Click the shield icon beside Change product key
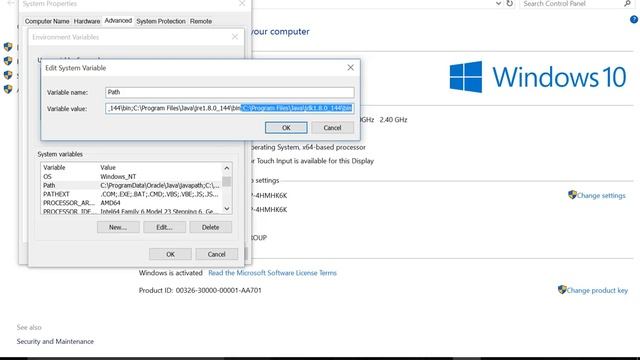The image size is (640, 360). click(x=562, y=289)
